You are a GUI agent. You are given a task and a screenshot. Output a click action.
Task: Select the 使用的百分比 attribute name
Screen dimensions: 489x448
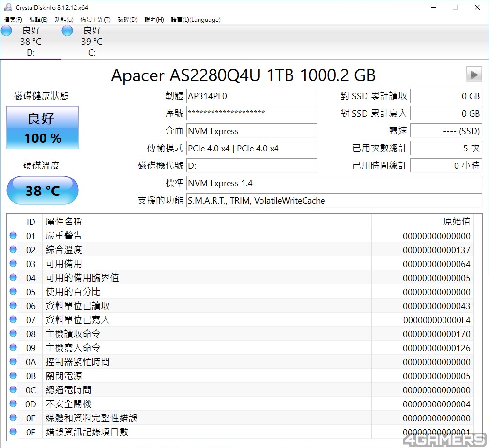pos(73,292)
